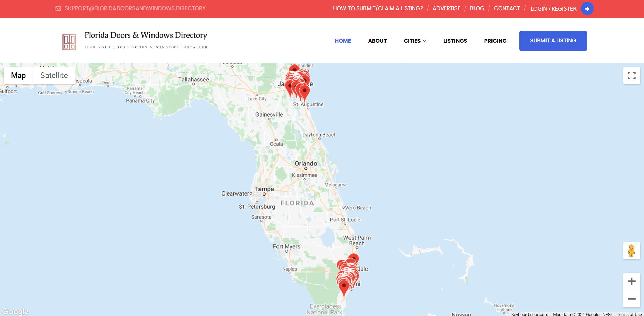Zoom out on the map

[631, 299]
